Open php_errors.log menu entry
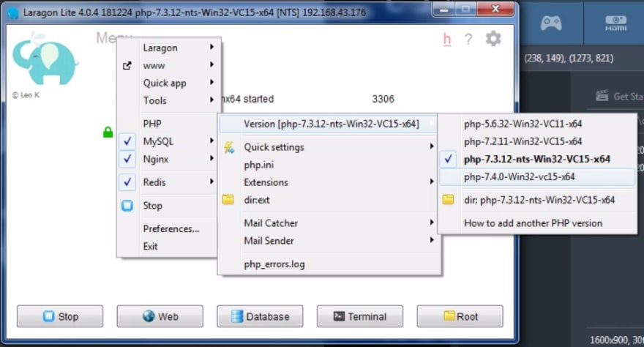 click(329, 264)
